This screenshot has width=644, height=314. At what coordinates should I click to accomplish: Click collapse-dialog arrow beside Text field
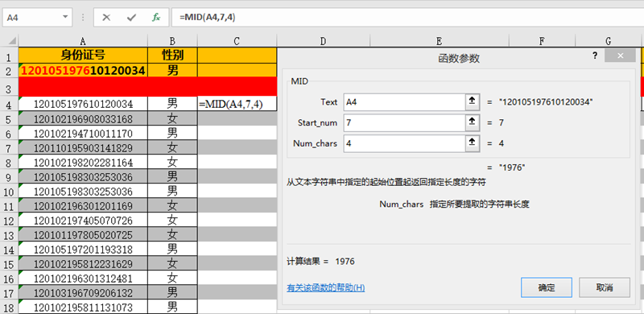tap(472, 102)
